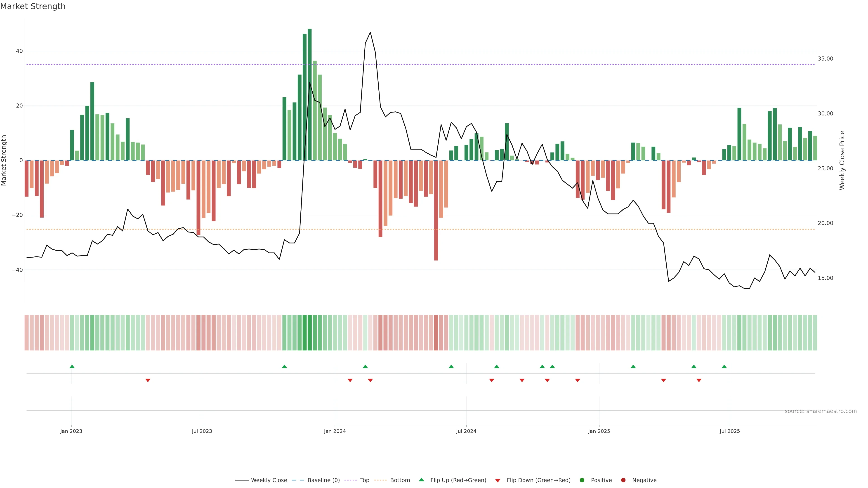Viewport: 868px width, 488px height.
Task: Click the last red flip-down marker on the right
Action: (x=699, y=380)
